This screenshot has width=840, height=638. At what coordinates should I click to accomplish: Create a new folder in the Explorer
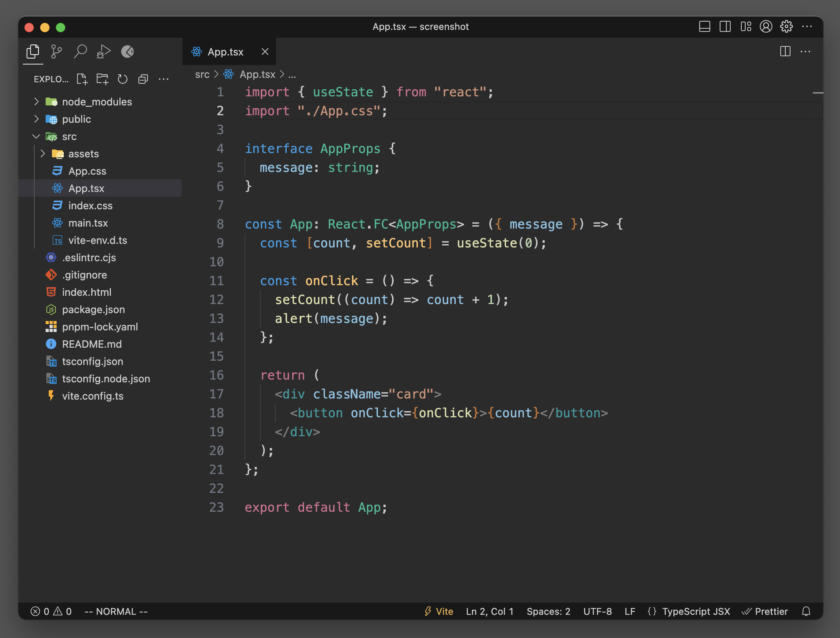coord(103,79)
